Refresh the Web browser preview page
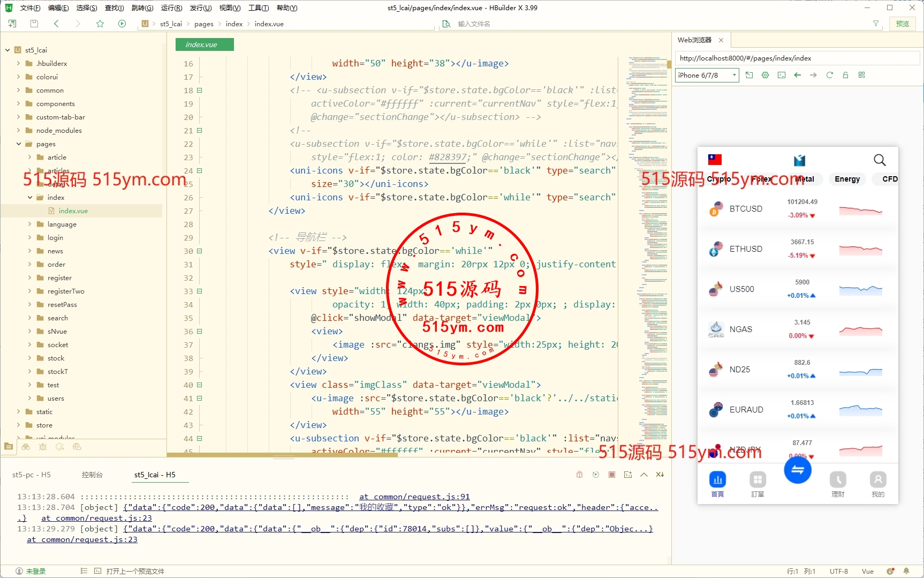 [x=829, y=75]
